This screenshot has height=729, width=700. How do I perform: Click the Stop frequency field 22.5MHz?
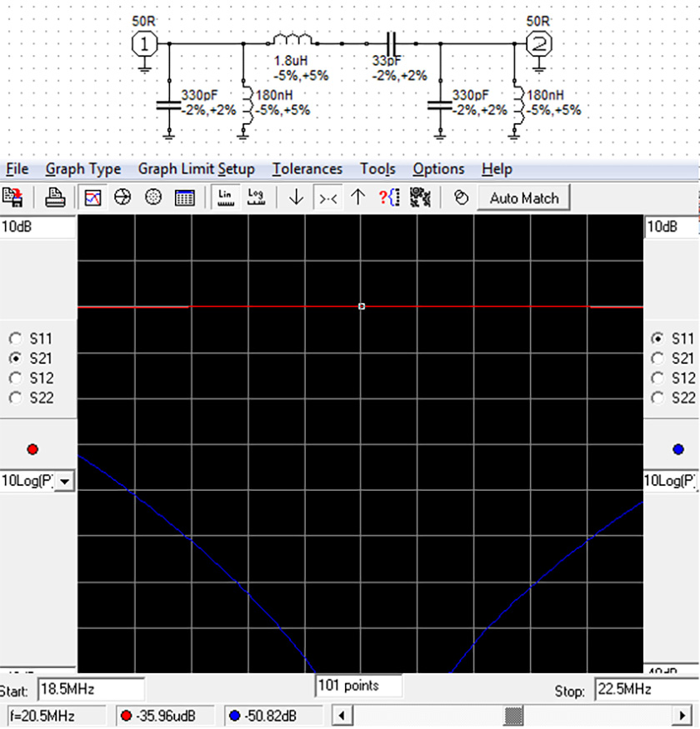coord(647,688)
